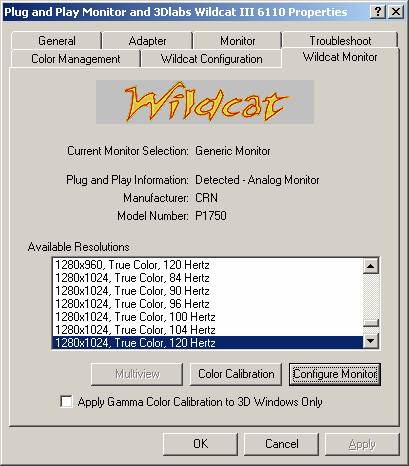Choose 1280x1024, True Color, 104 Hertz

click(207, 330)
